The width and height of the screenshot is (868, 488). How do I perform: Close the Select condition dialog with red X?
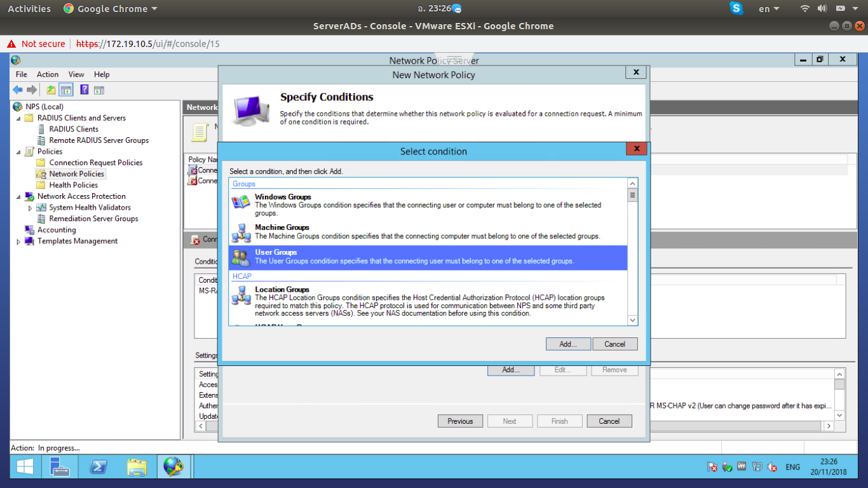(x=636, y=149)
